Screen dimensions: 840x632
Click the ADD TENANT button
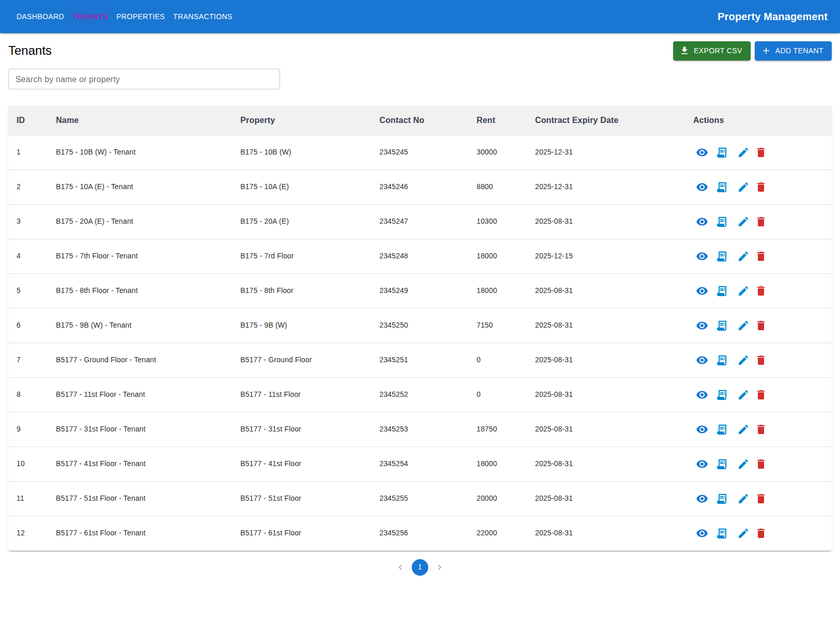tap(793, 51)
